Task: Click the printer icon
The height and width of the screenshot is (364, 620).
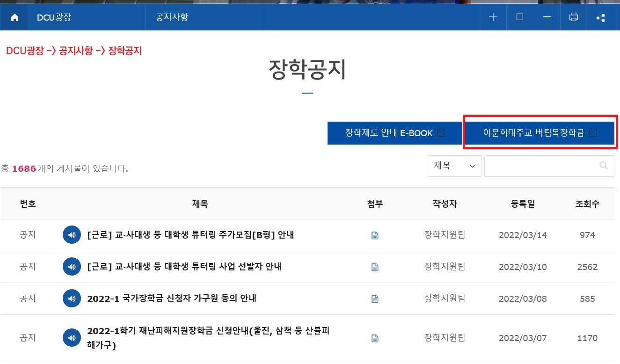Action: pos(573,17)
